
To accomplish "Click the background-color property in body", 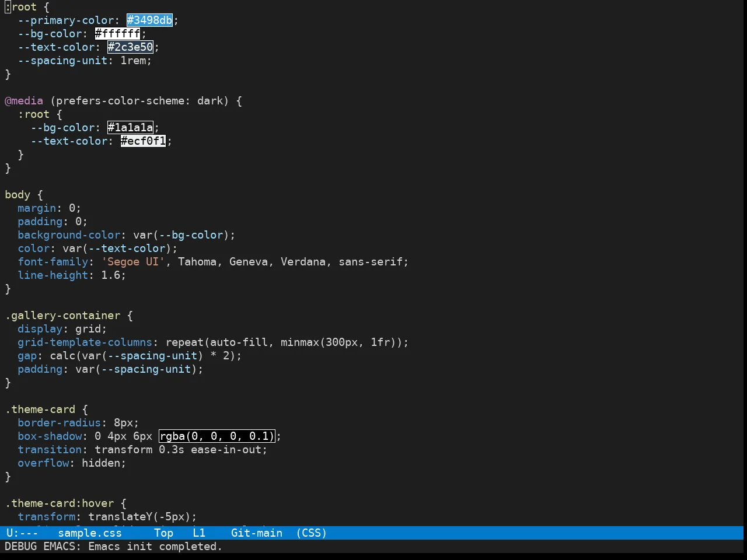I will coord(69,235).
